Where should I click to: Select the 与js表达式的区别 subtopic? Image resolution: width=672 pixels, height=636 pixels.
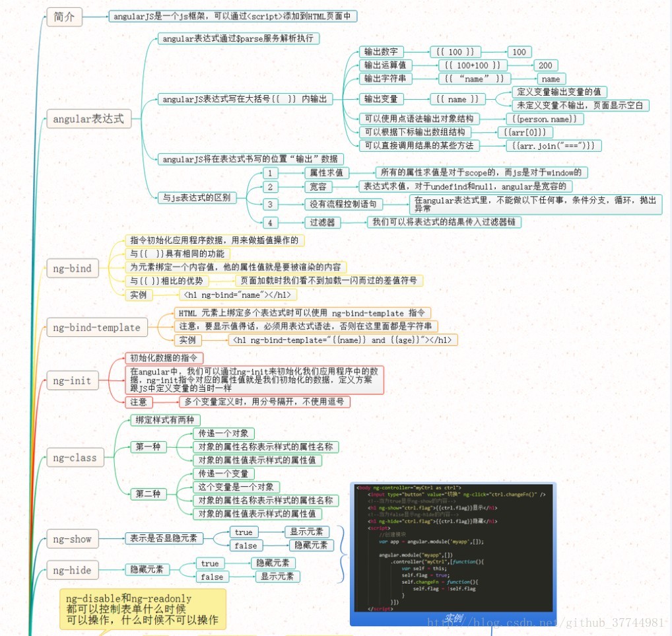197,197
